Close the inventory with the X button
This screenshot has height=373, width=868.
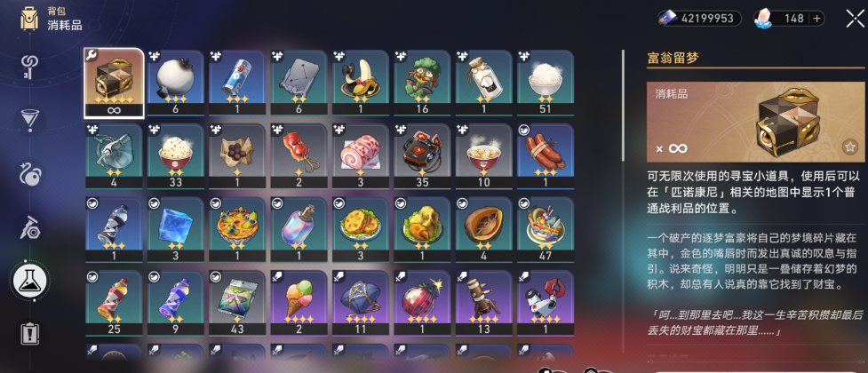click(x=854, y=19)
